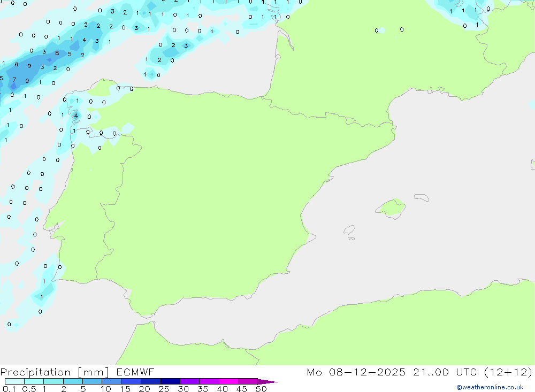Click the precipitation value 8 in the northwest
The height and width of the screenshot is (392, 535).
[x=57, y=53]
